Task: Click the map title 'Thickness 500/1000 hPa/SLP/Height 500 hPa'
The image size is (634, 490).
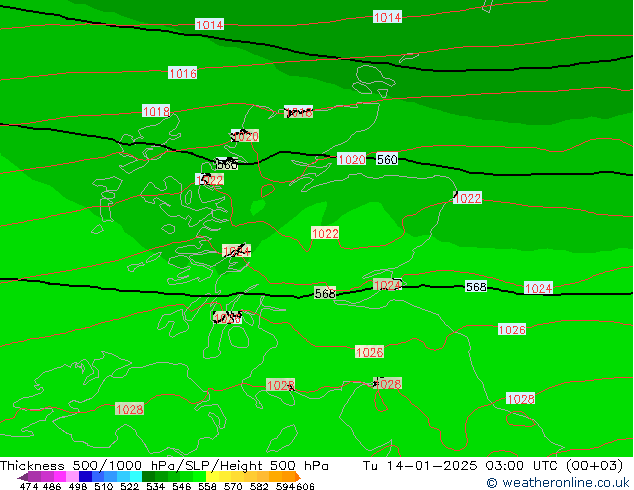Action: coord(164,466)
